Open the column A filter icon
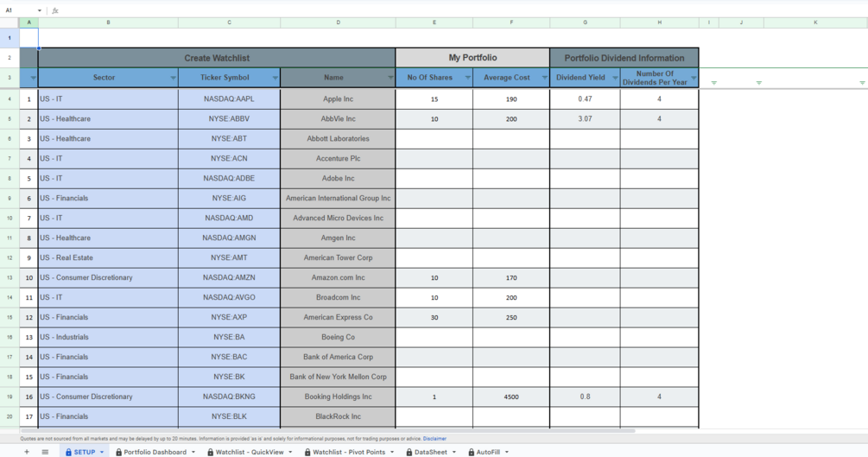868x457 pixels. [33, 78]
